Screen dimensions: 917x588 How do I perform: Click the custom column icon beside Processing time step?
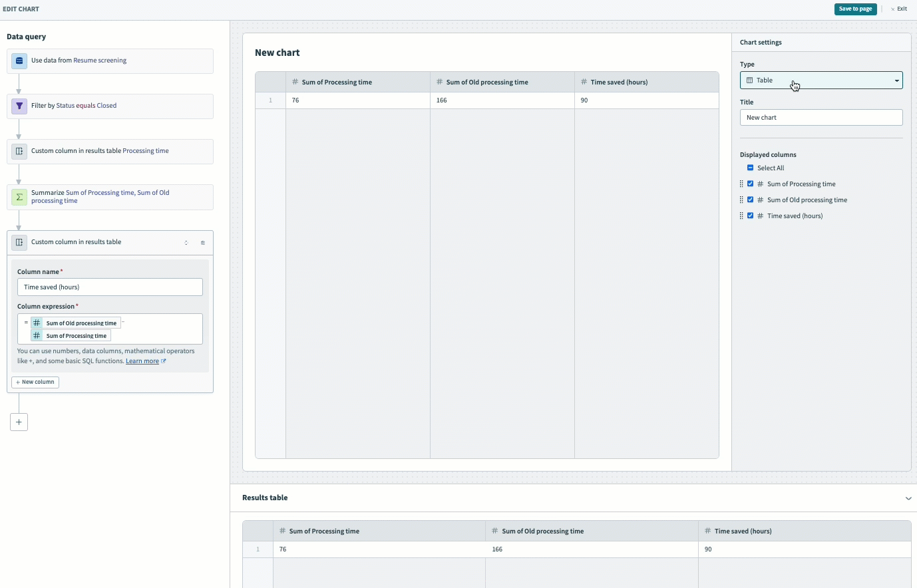click(19, 151)
